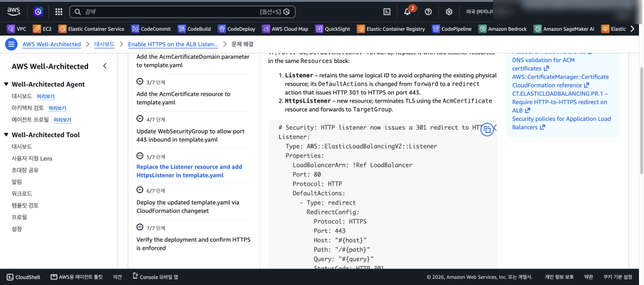The image size is (644, 285).
Task: Copy the code block with copy icon
Action: pyautogui.click(x=487, y=130)
